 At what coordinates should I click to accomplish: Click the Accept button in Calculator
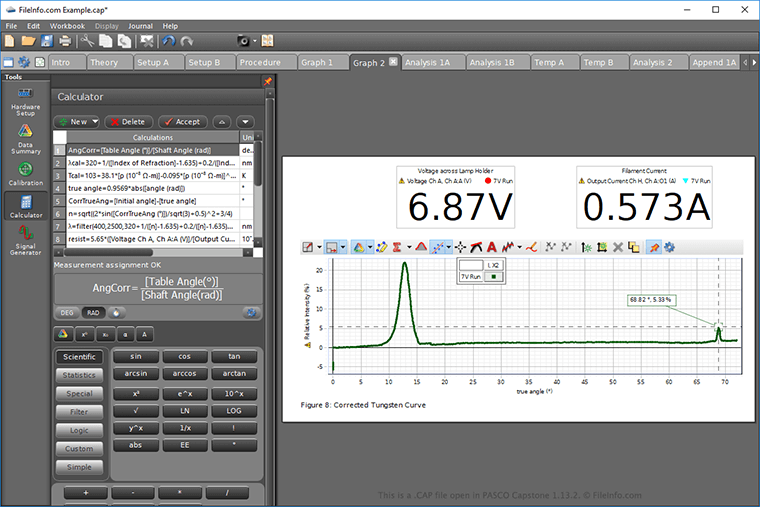point(181,121)
